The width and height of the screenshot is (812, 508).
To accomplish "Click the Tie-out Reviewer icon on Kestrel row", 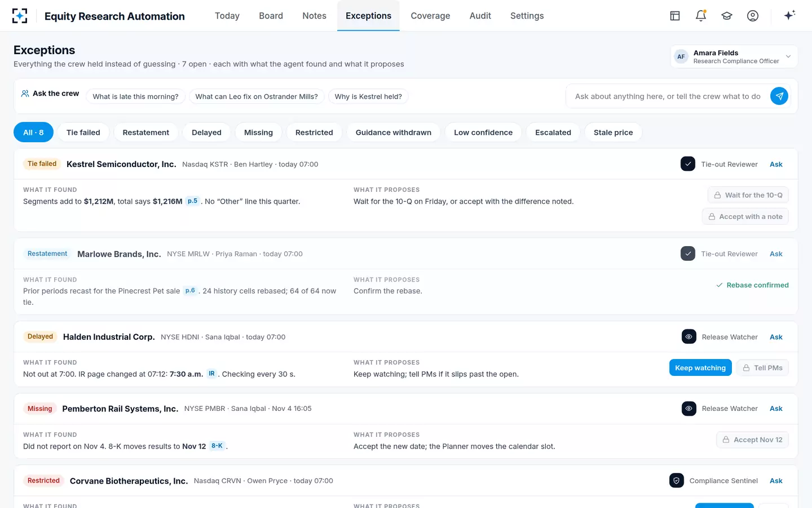I will [x=688, y=164].
